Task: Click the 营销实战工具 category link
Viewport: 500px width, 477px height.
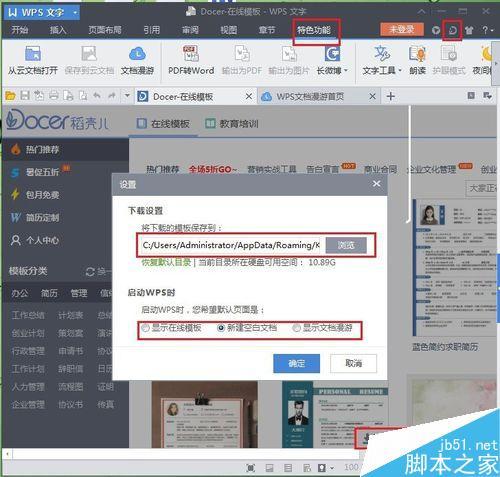Action: (x=272, y=170)
